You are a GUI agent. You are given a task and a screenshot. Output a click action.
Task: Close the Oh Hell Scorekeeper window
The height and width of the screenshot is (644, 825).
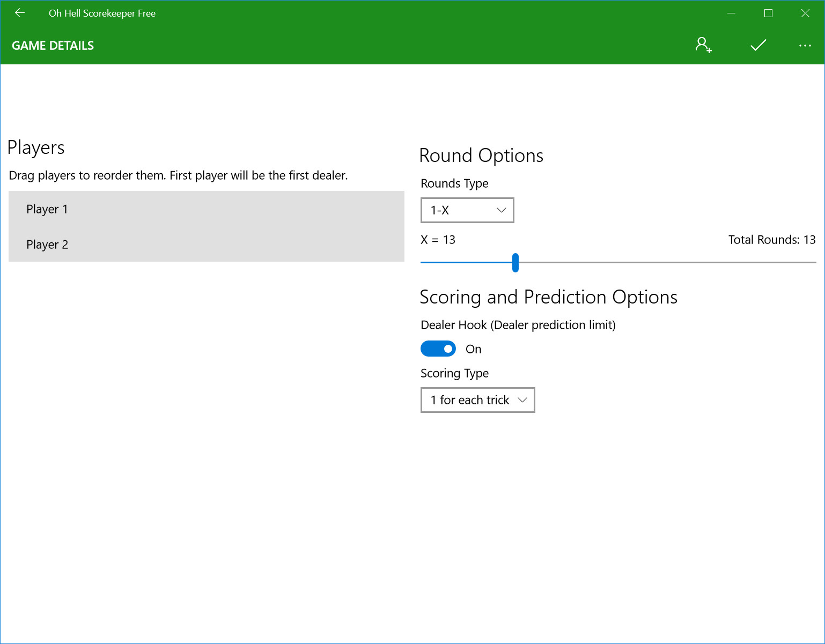(805, 13)
